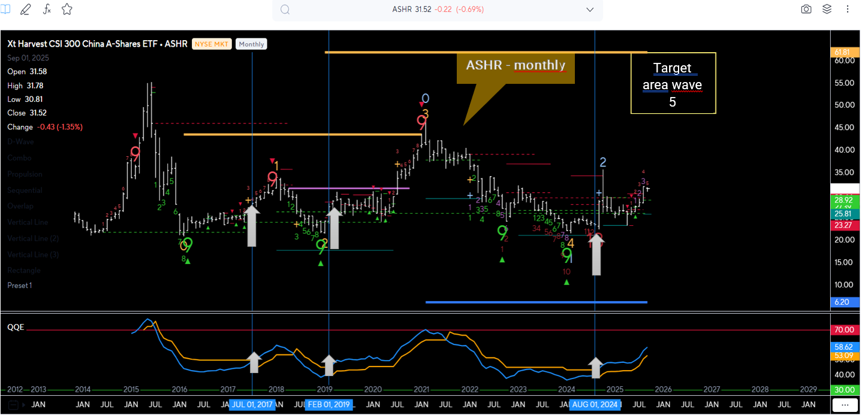The height and width of the screenshot is (415, 868).
Task: Click the search magnifier icon
Action: pyautogui.click(x=285, y=10)
